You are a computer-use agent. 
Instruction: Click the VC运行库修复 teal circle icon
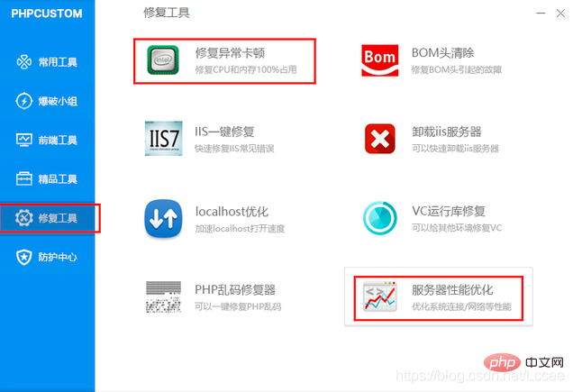[379, 218]
